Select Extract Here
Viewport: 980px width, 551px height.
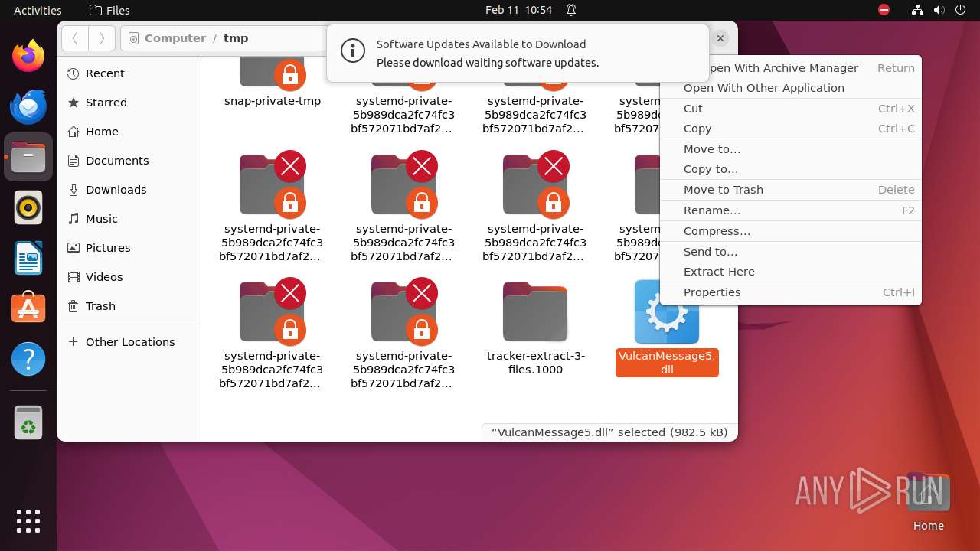(791, 272)
